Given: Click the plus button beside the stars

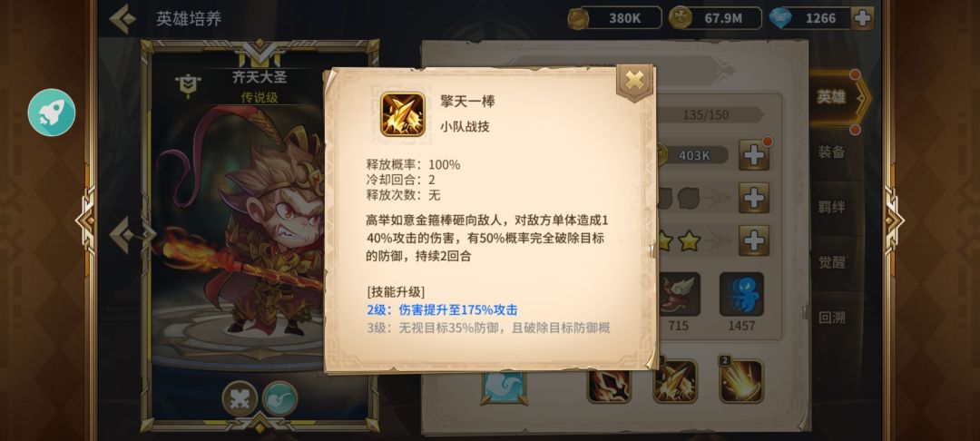Looking at the screenshot, I should pos(754,240).
